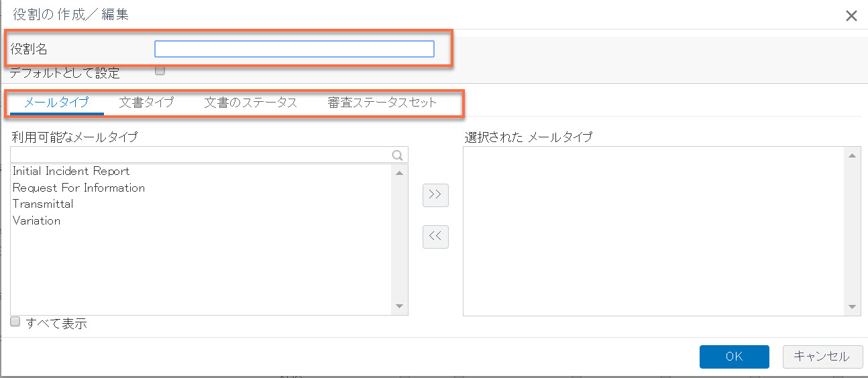Tick the すべて表示 checkbox
Viewport: 868px width, 378px height.
(15, 322)
